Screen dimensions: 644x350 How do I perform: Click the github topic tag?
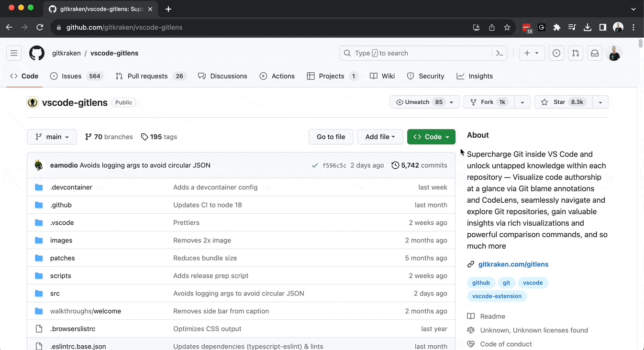481,283
